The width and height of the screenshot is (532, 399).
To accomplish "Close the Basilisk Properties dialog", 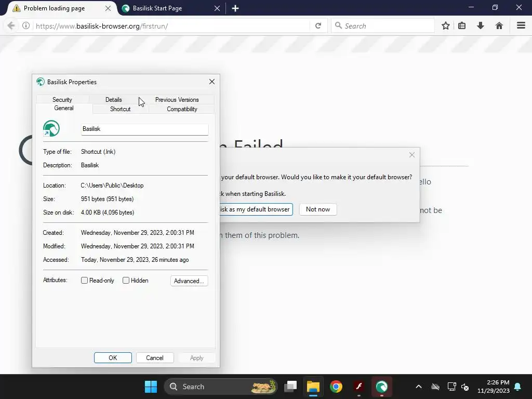I will [x=212, y=82].
